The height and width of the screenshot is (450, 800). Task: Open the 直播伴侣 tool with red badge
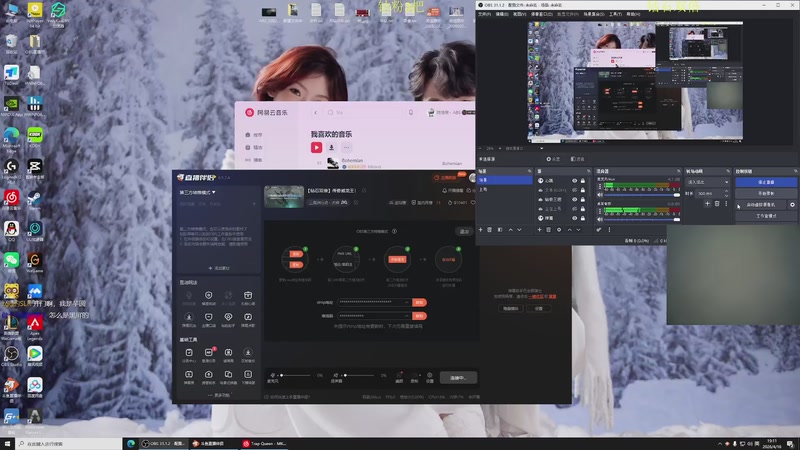[209, 353]
